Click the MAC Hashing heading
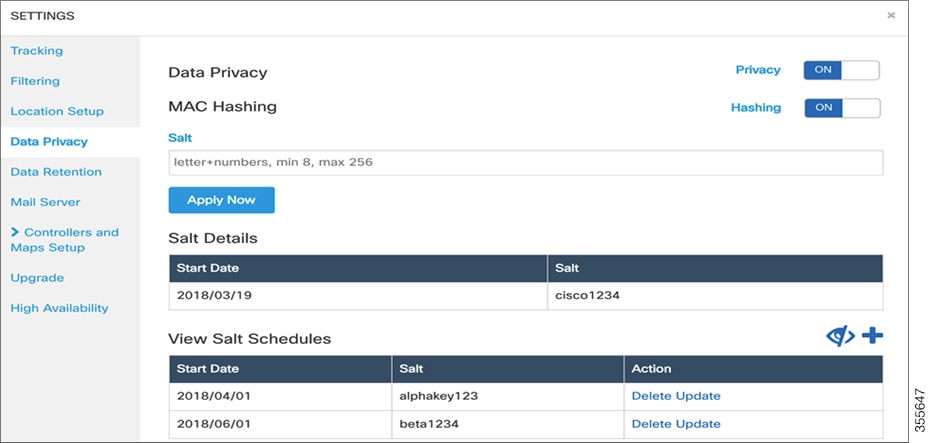This screenshot has height=443, width=931. [223, 107]
